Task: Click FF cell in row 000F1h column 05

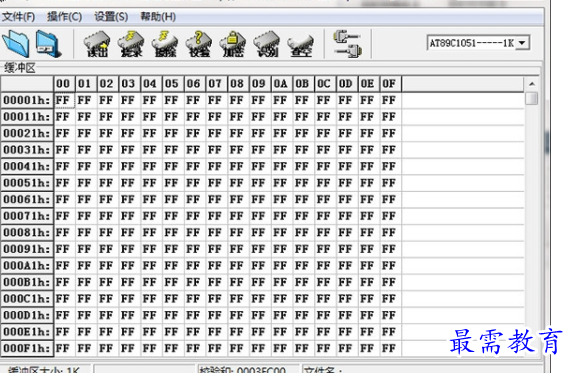Action: coord(173,348)
